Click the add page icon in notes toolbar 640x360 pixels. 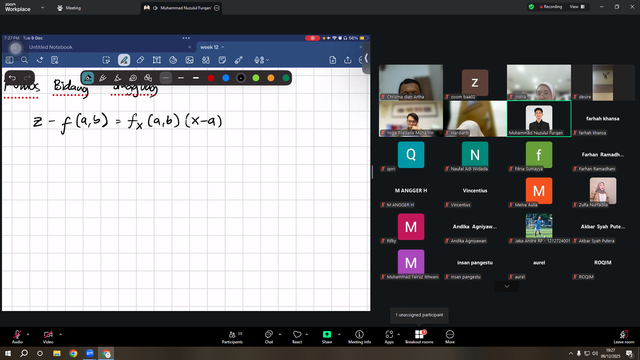pyautogui.click(x=333, y=60)
